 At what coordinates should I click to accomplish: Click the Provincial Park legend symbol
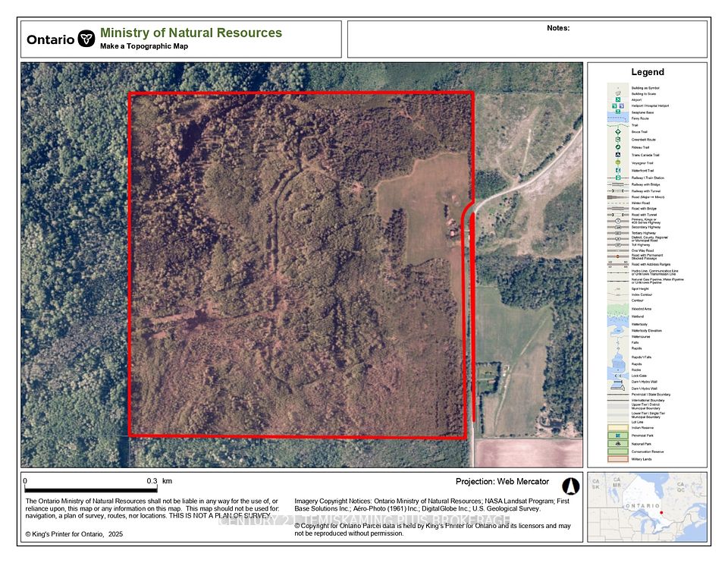click(618, 436)
